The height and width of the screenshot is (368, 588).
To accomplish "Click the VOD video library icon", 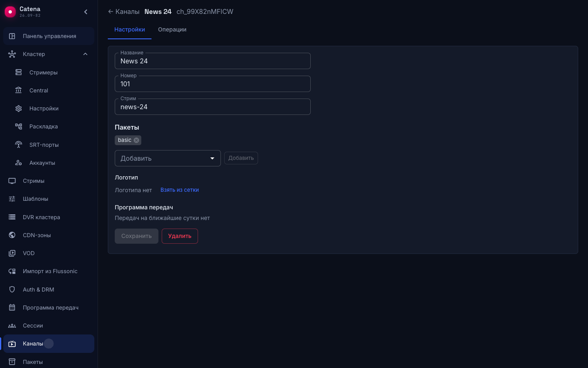I will click(12, 253).
